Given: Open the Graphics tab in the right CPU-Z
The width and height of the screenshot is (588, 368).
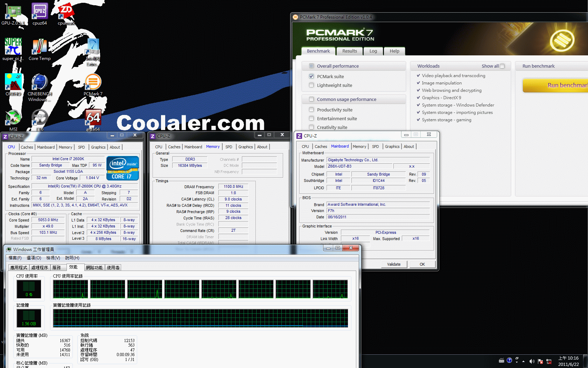Looking at the screenshot, I should point(392,146).
